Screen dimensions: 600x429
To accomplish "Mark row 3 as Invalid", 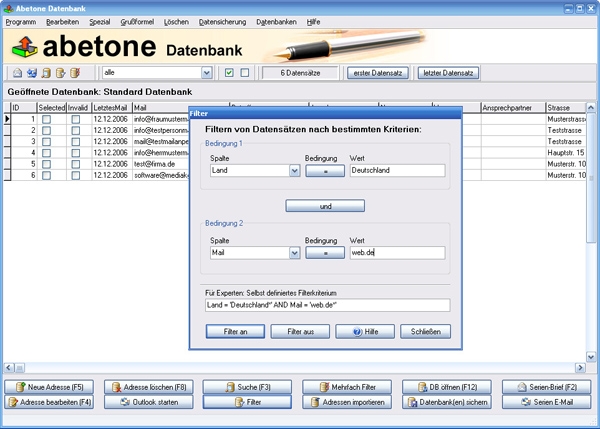I will (76, 142).
